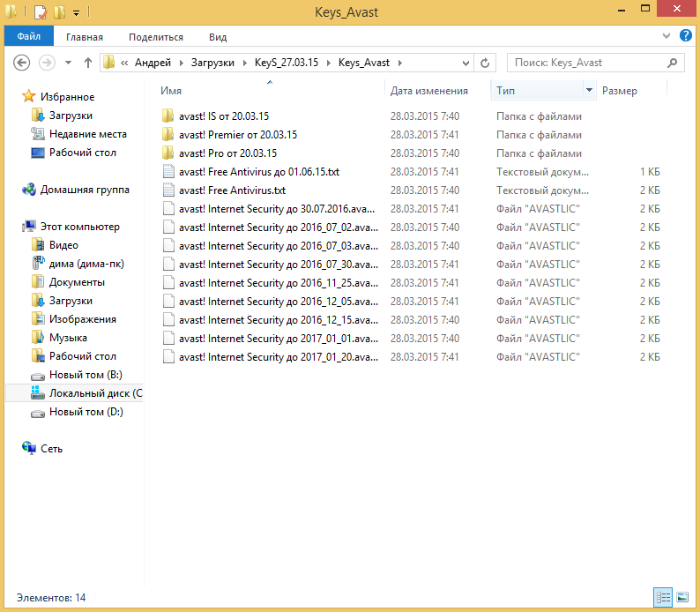Image resolution: width=700 pixels, height=612 pixels.
Task: Select Новый том (B:) drive
Action: [x=86, y=375]
